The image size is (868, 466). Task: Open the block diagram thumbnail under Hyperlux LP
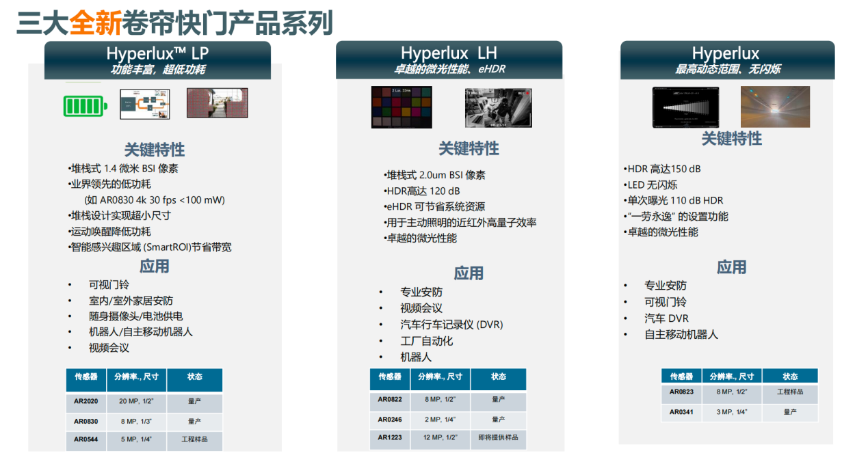pyautogui.click(x=145, y=104)
